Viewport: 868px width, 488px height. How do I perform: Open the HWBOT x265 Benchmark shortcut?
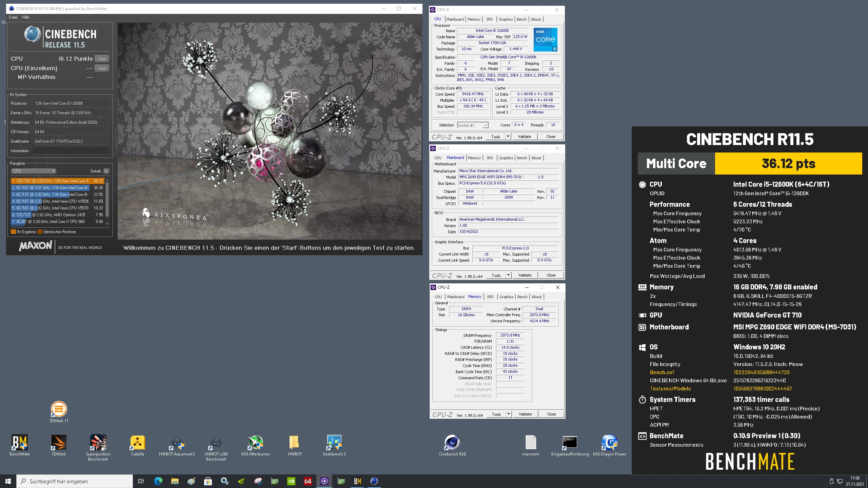[216, 448]
